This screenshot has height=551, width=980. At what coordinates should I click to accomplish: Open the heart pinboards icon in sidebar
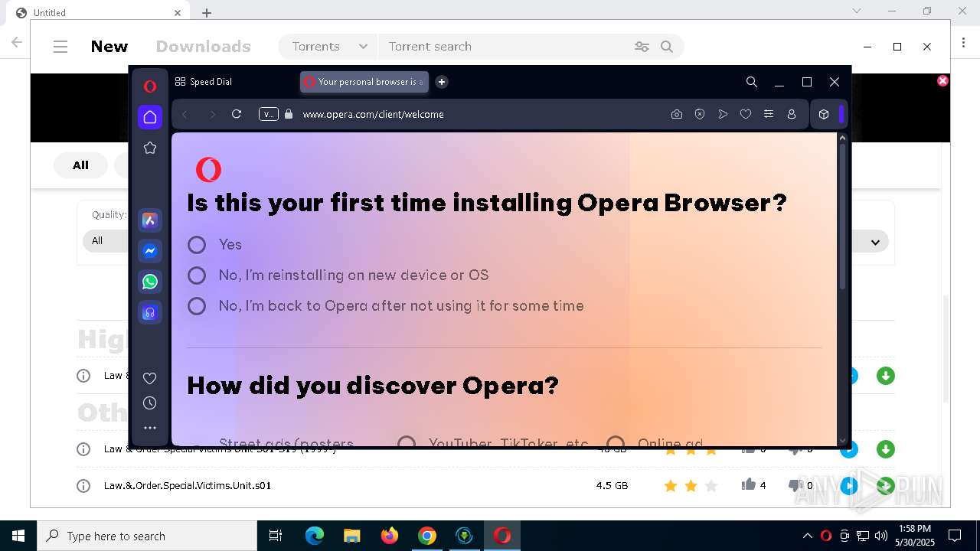pyautogui.click(x=150, y=378)
